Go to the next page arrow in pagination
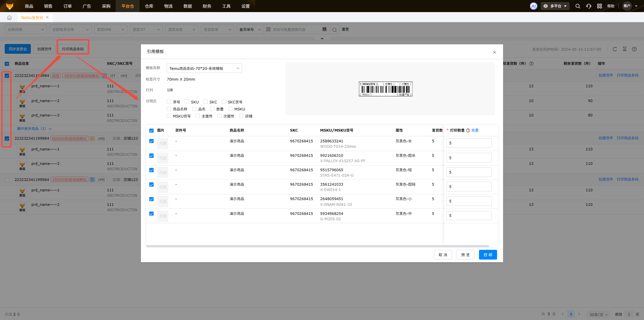The height and width of the screenshot is (320, 644). point(579,314)
